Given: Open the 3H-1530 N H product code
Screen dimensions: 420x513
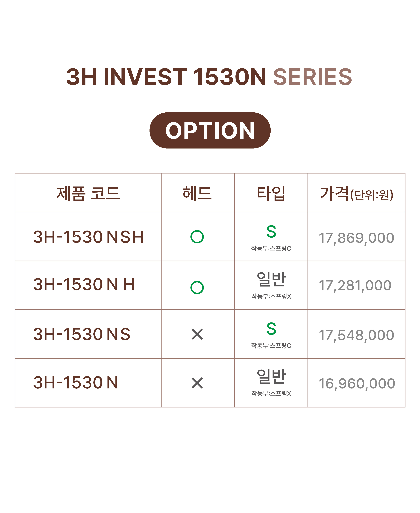Looking at the screenshot, I should (84, 284).
